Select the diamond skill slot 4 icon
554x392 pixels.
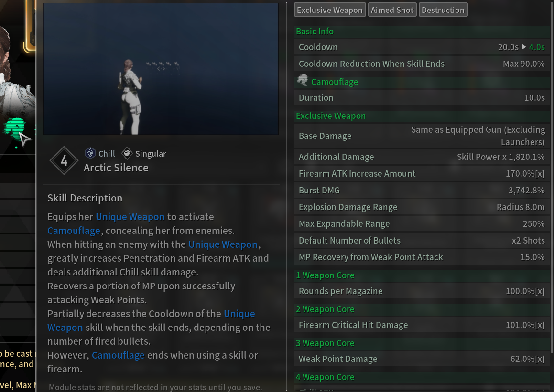coord(64,160)
